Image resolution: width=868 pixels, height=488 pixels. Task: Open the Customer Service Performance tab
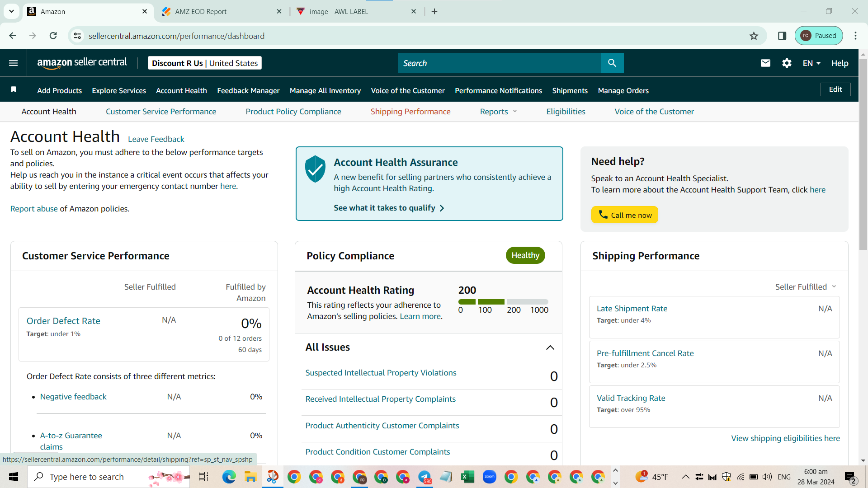[161, 112]
